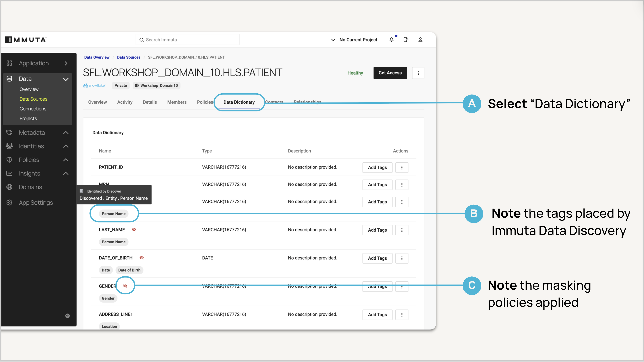Click the Person Name tag under LAST_NAME
The width and height of the screenshot is (644, 362).
pos(113,242)
